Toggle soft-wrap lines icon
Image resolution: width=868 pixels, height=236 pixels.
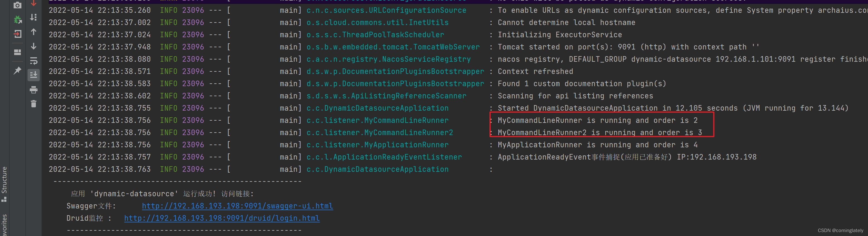point(34,61)
